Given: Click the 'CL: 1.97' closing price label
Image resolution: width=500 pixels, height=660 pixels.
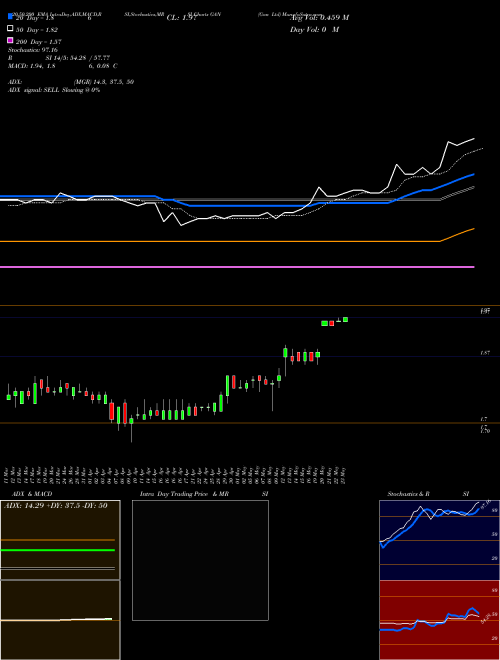Looking at the screenshot, I should [182, 18].
